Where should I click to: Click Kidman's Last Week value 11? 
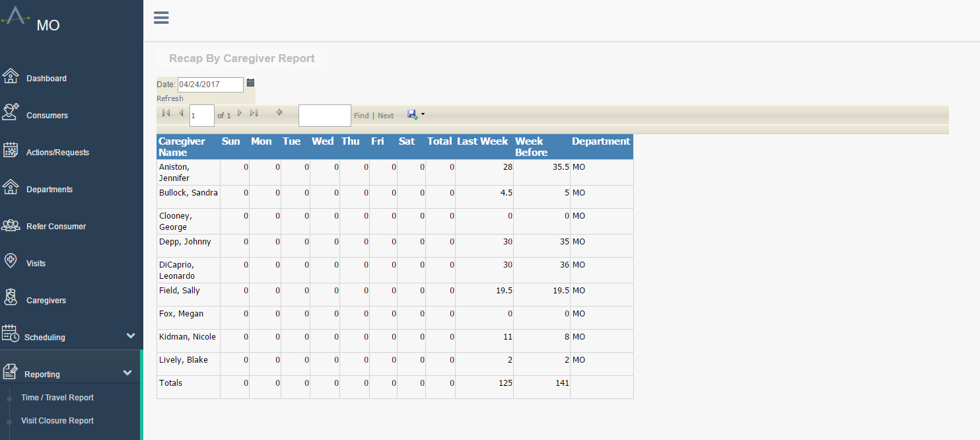(x=508, y=337)
